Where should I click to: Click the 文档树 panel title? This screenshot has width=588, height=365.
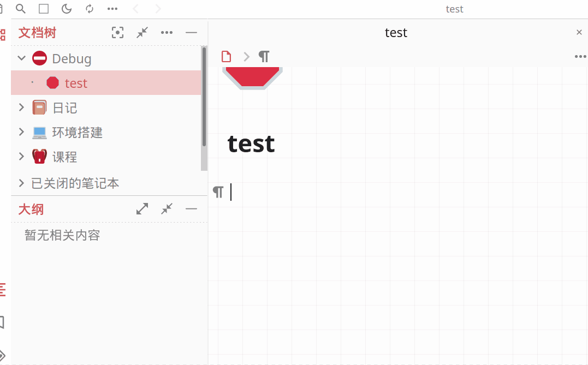coord(37,33)
